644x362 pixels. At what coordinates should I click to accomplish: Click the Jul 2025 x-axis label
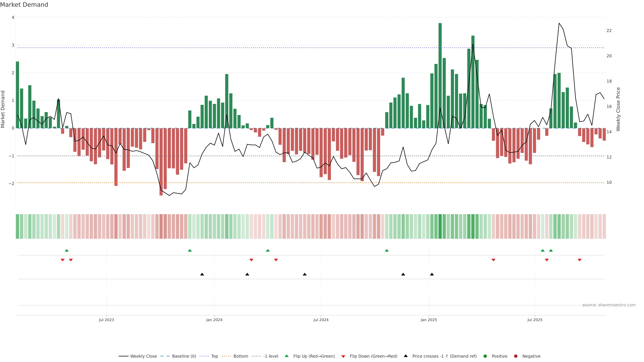535,320
